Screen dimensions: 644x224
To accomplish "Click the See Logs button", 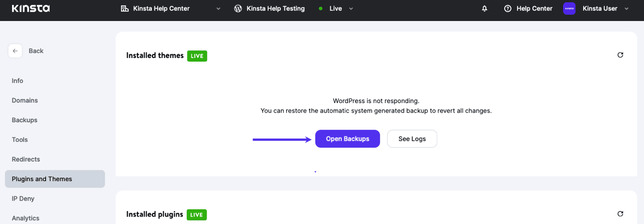I will (412, 139).
